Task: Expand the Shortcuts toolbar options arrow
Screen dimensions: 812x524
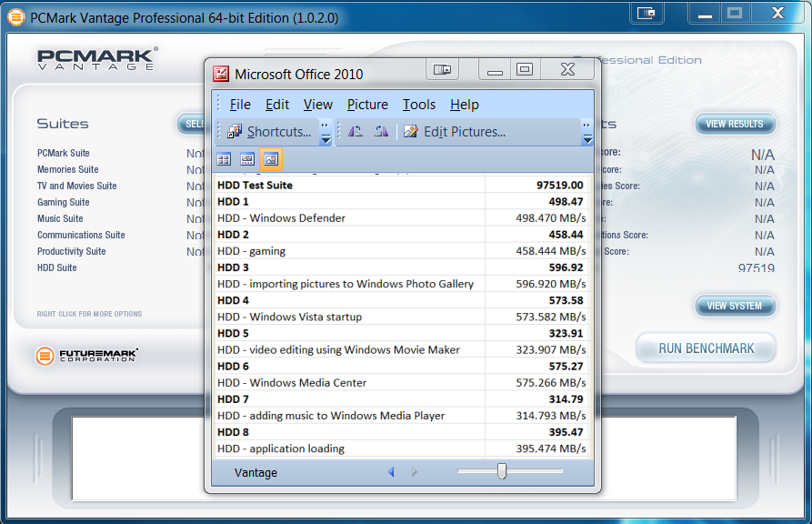Action: point(326,133)
